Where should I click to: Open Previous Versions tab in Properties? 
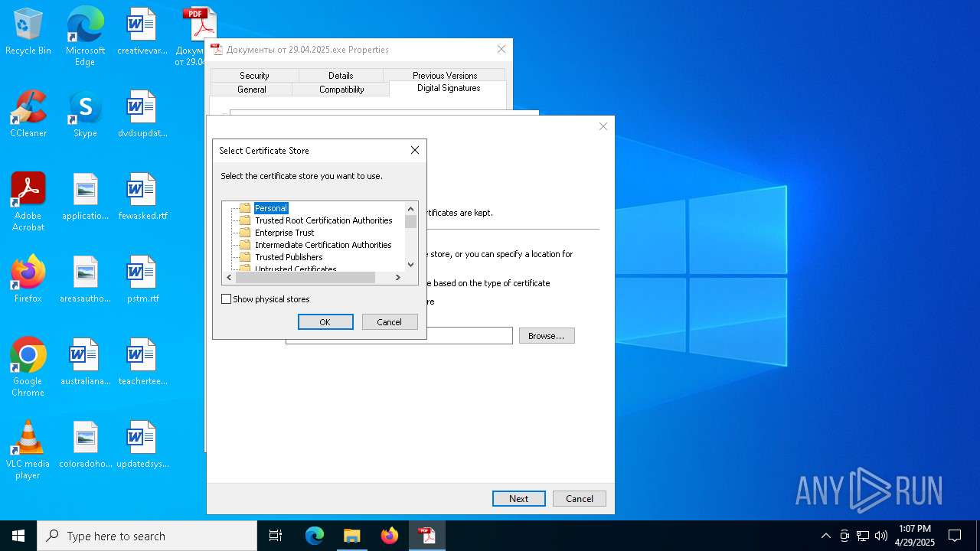[445, 75]
